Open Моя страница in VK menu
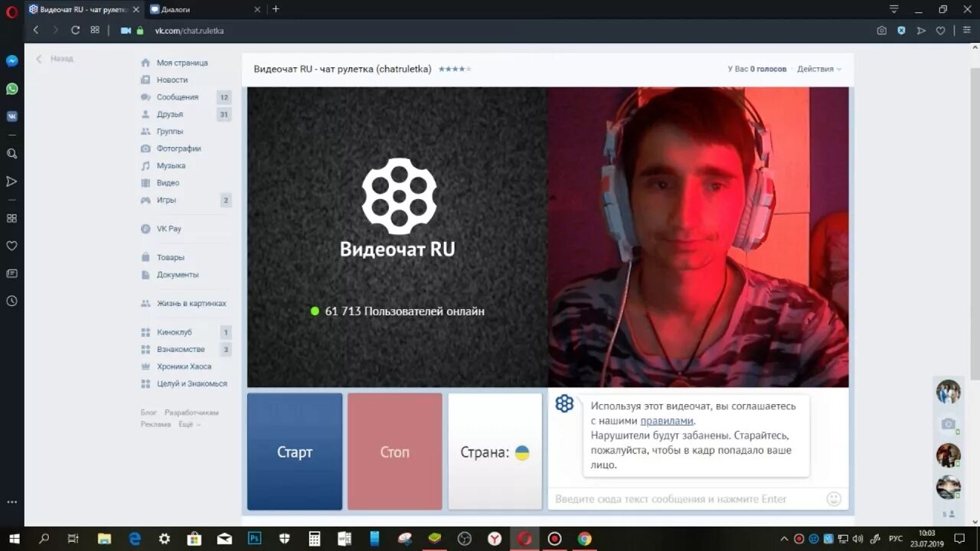 tap(181, 63)
